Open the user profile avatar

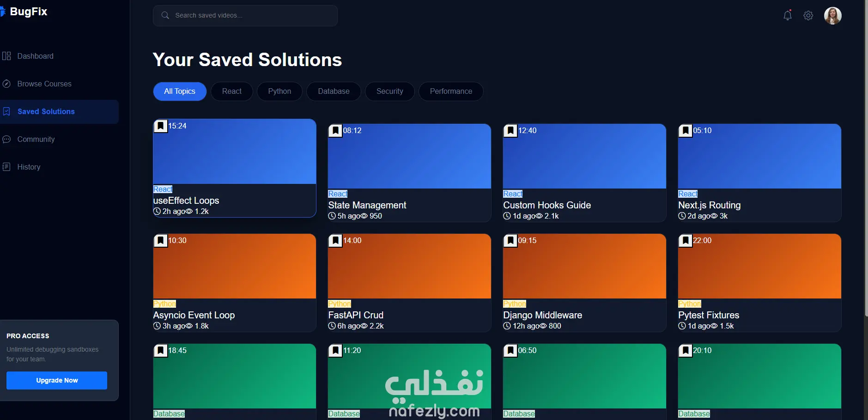pyautogui.click(x=832, y=16)
